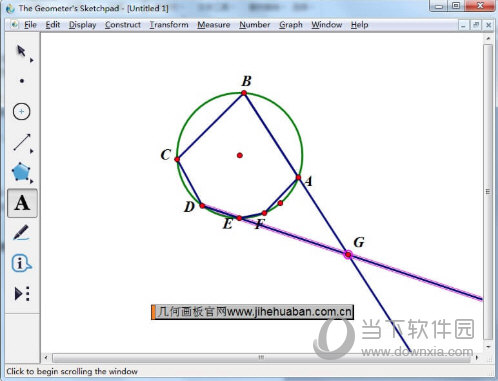Click intersection point G on the canvas
The width and height of the screenshot is (498, 381).
click(x=348, y=255)
